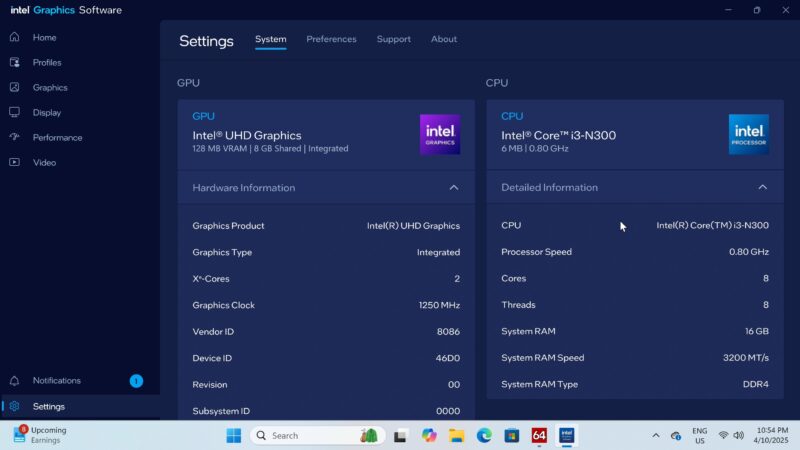
Task: Click the Notifications bell icon
Action: point(14,381)
